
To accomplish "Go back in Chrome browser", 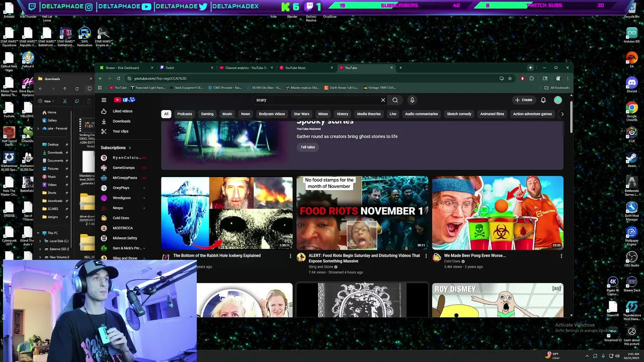I will [100, 78].
